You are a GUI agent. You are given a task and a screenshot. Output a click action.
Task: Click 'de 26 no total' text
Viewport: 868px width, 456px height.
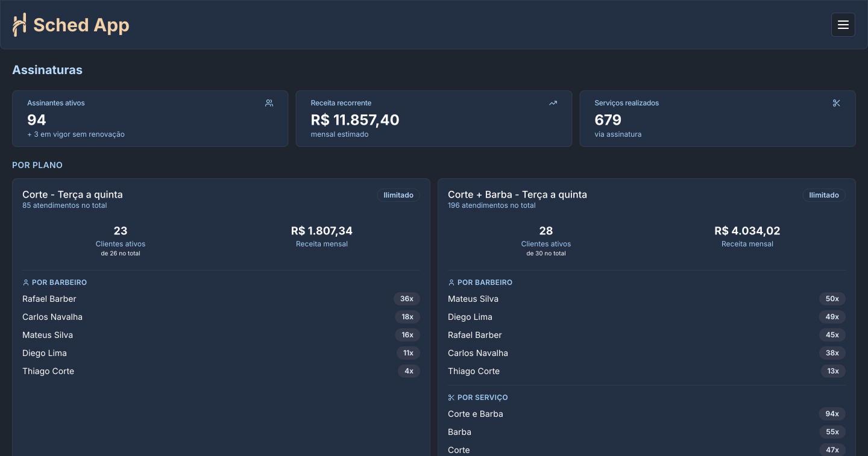pos(121,254)
